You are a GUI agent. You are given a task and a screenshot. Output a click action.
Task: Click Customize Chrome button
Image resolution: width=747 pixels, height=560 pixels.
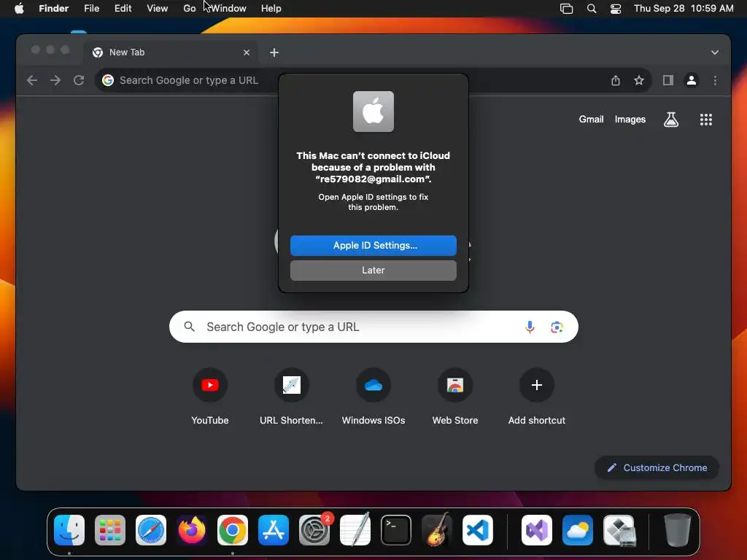(x=657, y=467)
